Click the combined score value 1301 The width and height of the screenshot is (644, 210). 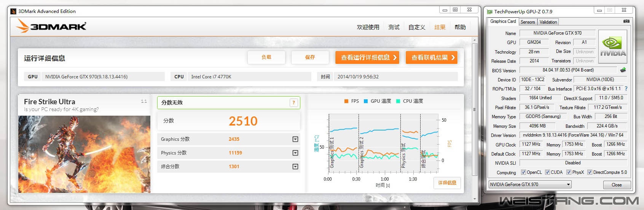(234, 167)
